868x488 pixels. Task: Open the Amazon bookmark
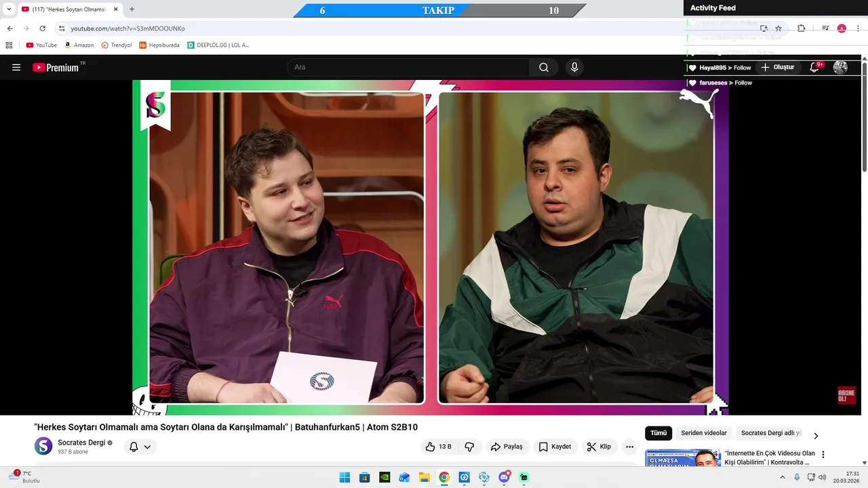point(79,45)
